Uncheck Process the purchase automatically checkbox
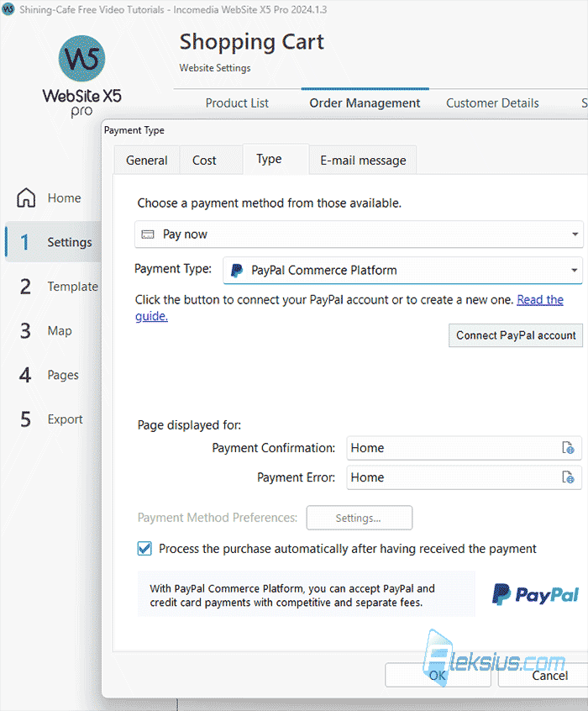 pos(144,549)
